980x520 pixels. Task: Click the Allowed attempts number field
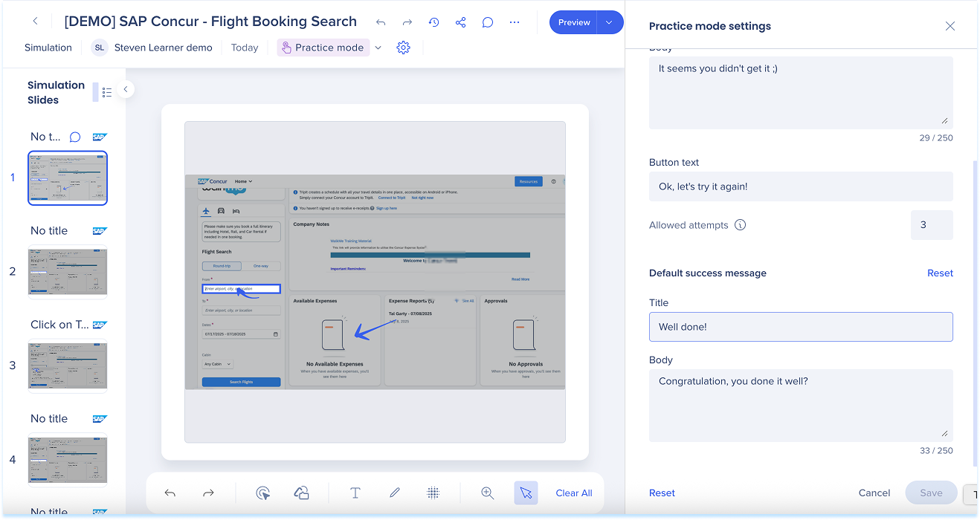click(x=931, y=225)
